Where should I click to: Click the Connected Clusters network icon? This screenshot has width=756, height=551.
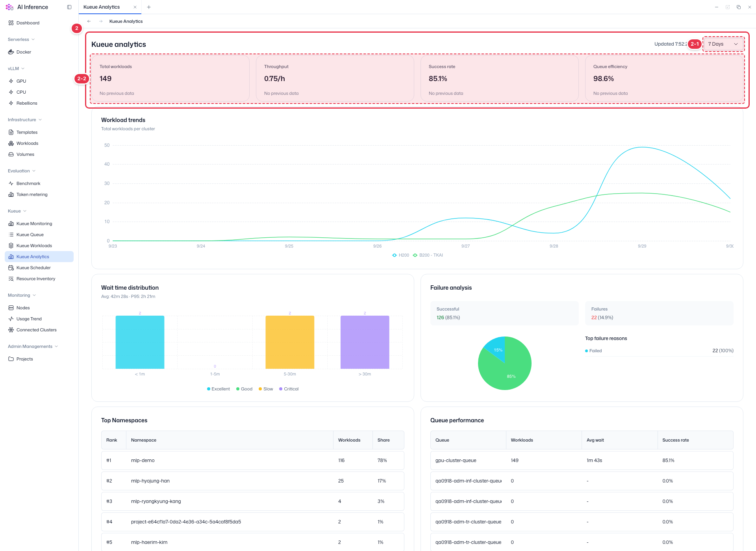point(11,330)
